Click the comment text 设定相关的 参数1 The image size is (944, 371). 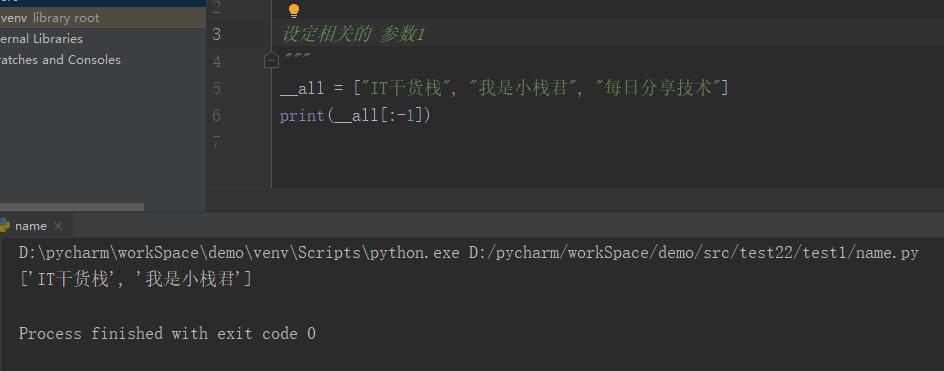(353, 34)
